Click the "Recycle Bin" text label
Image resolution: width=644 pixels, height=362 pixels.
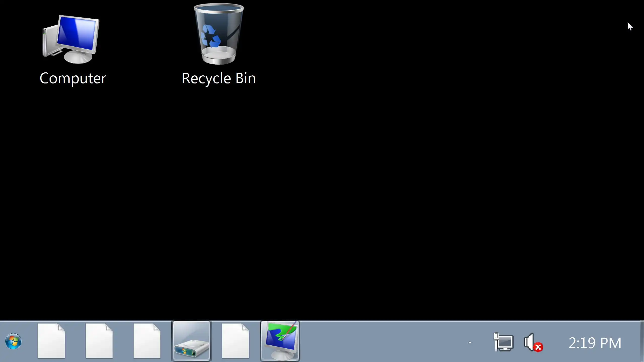(218, 78)
